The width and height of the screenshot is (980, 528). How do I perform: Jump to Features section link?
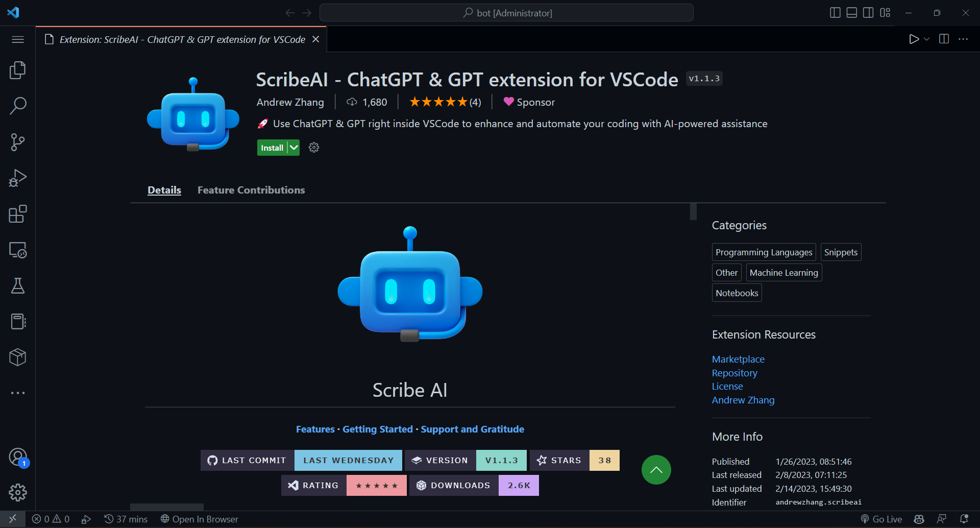315,429
